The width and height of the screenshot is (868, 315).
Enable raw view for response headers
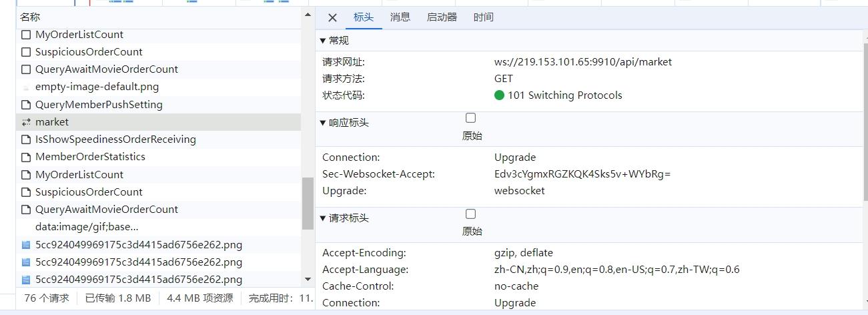[x=470, y=118]
